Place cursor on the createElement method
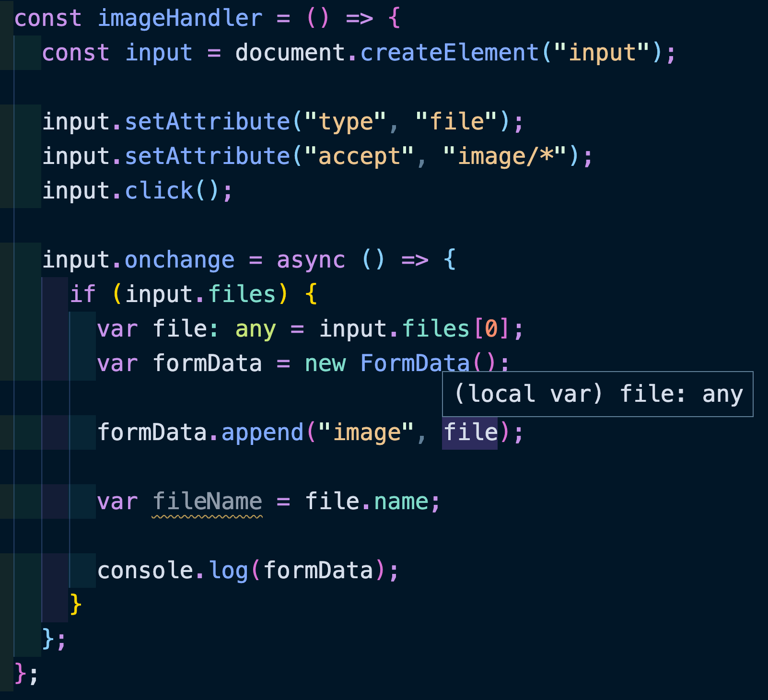Screen dimensions: 768x700 (x=449, y=53)
